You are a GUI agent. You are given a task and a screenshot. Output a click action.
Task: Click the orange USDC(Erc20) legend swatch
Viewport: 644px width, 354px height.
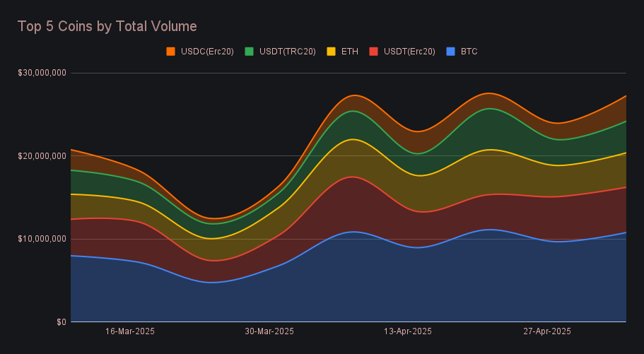coord(170,52)
